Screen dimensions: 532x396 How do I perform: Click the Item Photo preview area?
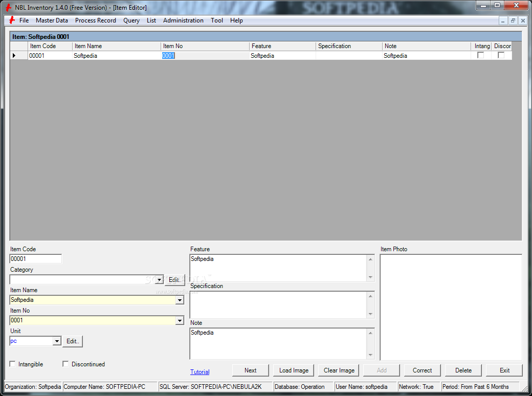(451, 307)
